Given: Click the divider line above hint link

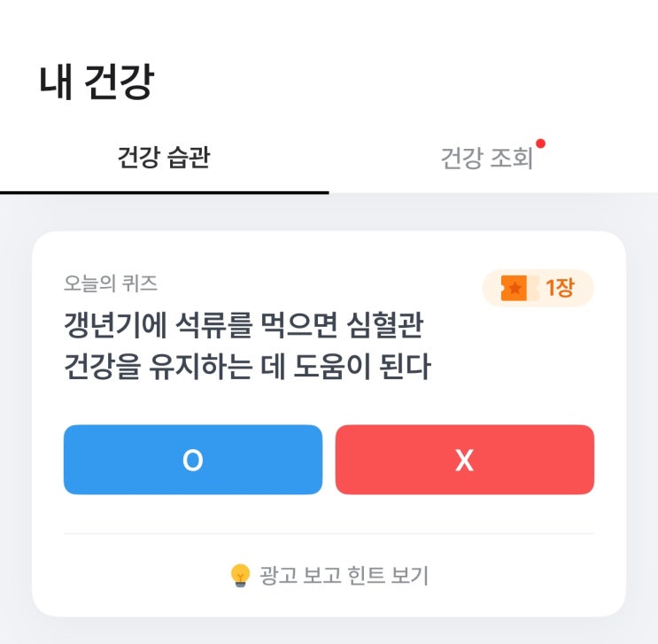Looking at the screenshot, I should [329, 533].
